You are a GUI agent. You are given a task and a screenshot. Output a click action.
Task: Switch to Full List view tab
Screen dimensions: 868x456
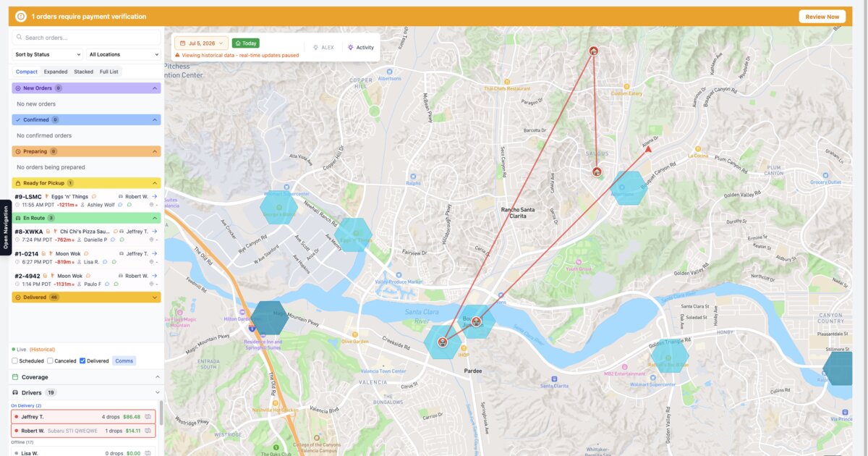[x=109, y=72]
